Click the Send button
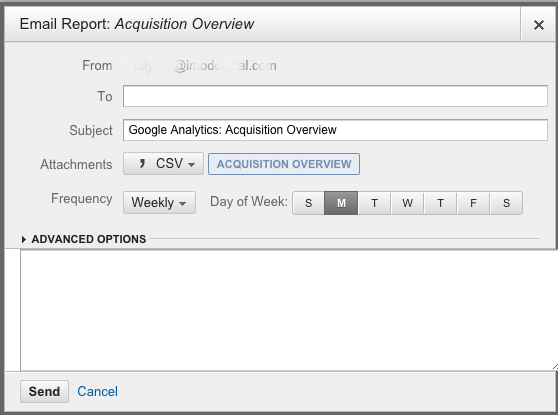This screenshot has width=558, height=415. click(x=44, y=392)
